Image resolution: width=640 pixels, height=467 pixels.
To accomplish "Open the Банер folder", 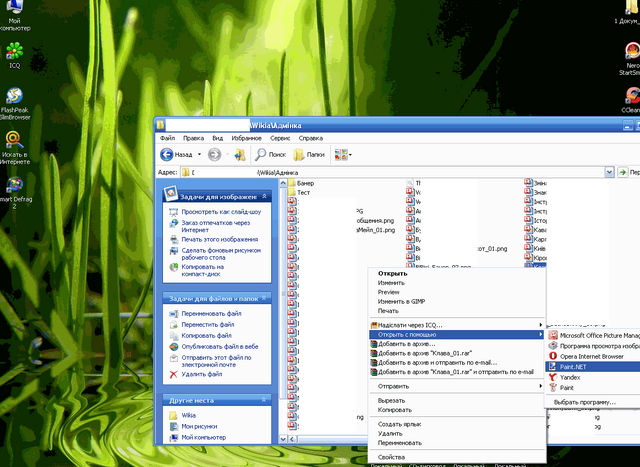I will tap(301, 183).
